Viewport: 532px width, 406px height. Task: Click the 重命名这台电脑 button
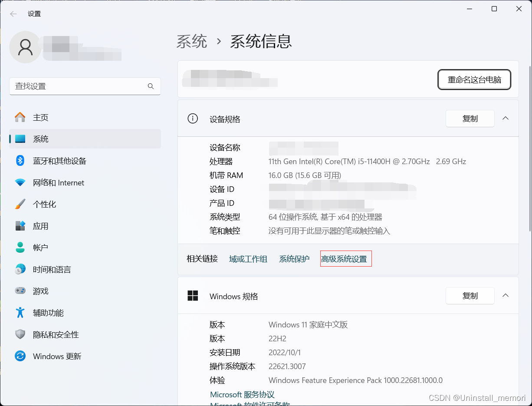(x=474, y=79)
